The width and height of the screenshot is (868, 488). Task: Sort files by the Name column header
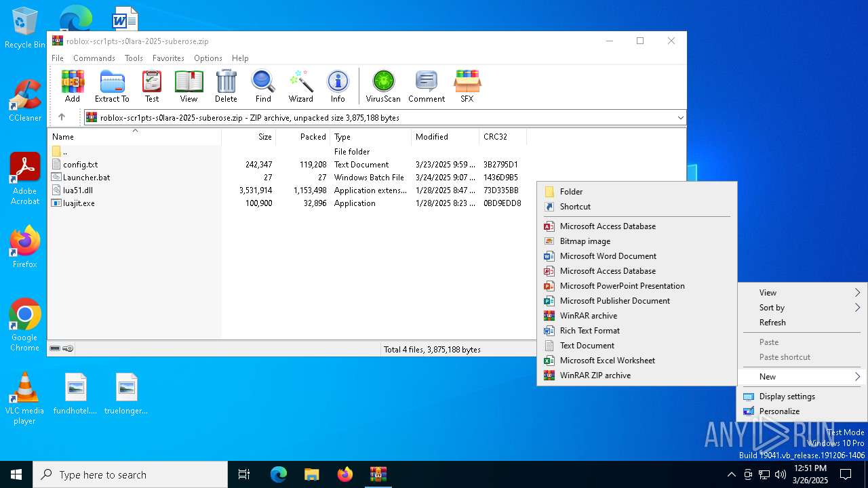point(135,137)
